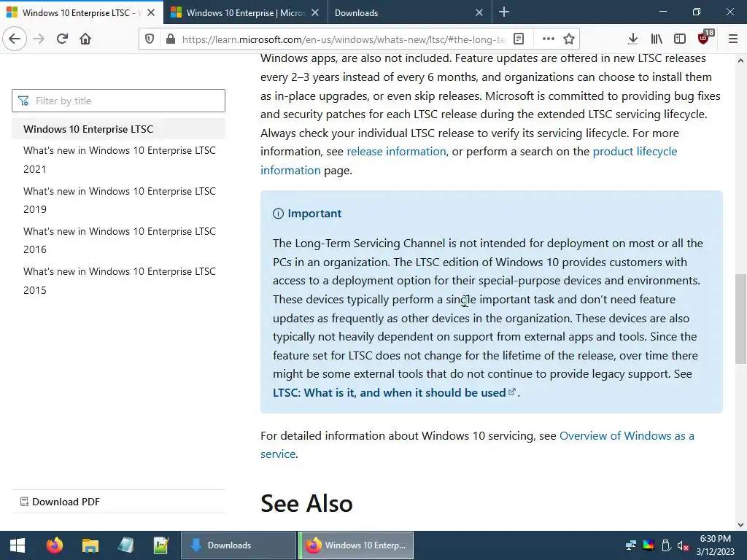
Task: Open What's new in LTSC 2015
Action: click(x=119, y=281)
